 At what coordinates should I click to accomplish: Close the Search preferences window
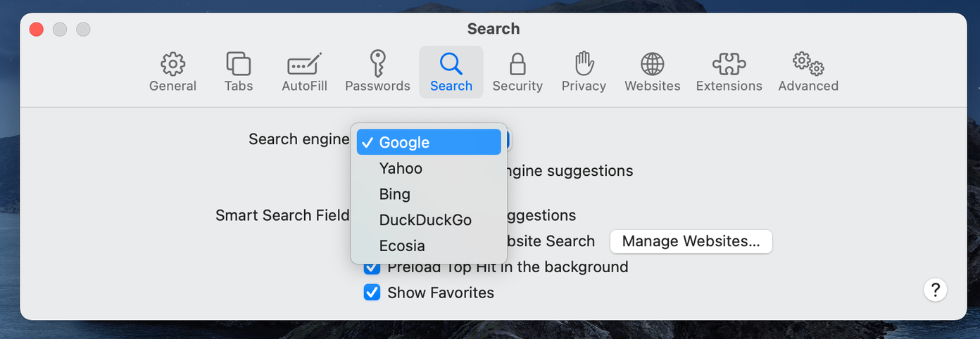[37, 30]
